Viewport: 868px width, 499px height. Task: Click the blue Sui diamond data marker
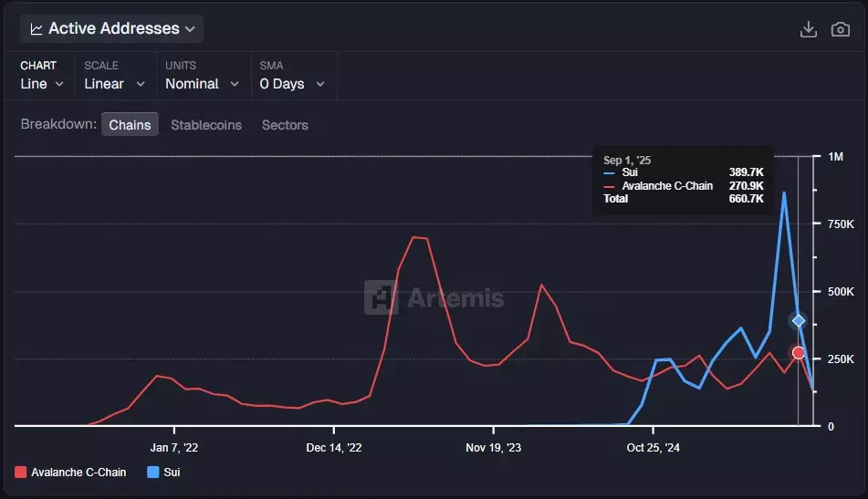pyautogui.click(x=799, y=320)
